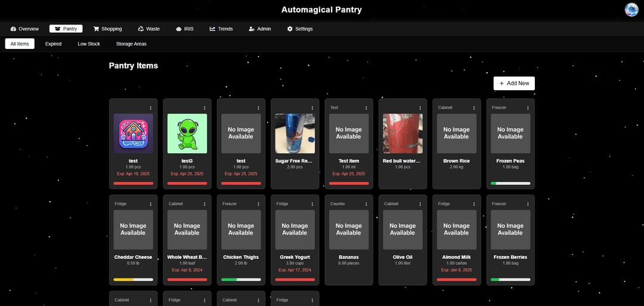Switch to the Low Stock sub-tab
This screenshot has height=306, width=644.
(x=89, y=44)
